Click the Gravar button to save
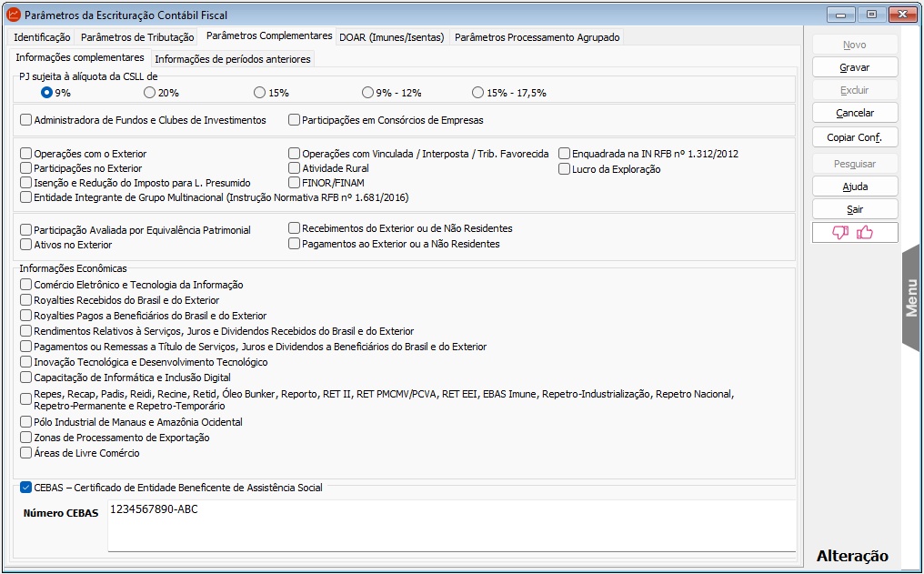The height and width of the screenshot is (574, 924). pos(855,67)
